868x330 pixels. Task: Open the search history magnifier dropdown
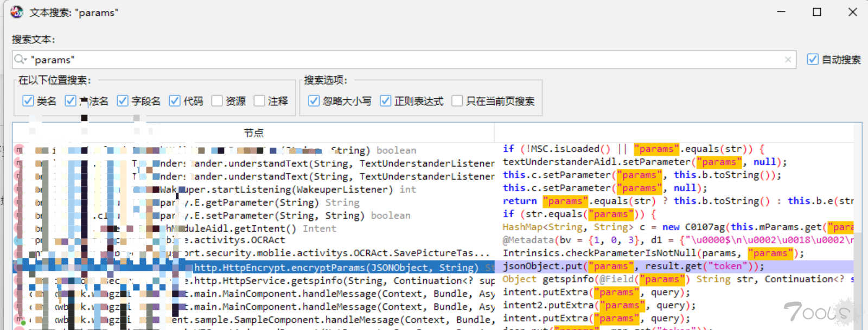click(x=21, y=60)
